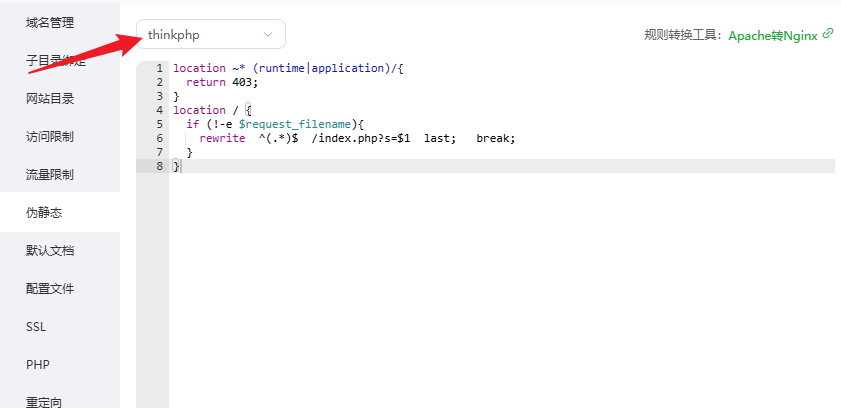Open the SSL settings tab
This screenshot has width=841, height=408.
pyautogui.click(x=37, y=327)
